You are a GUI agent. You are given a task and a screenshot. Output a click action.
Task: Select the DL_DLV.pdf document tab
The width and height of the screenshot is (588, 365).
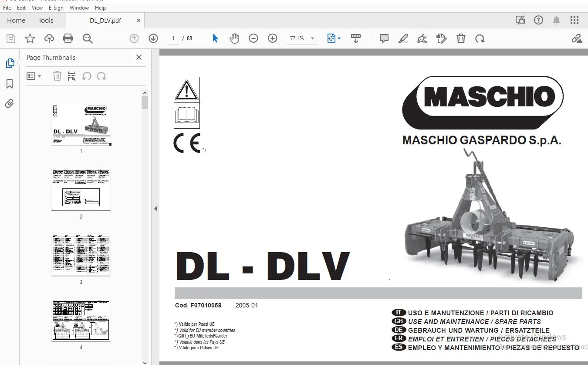click(x=105, y=20)
